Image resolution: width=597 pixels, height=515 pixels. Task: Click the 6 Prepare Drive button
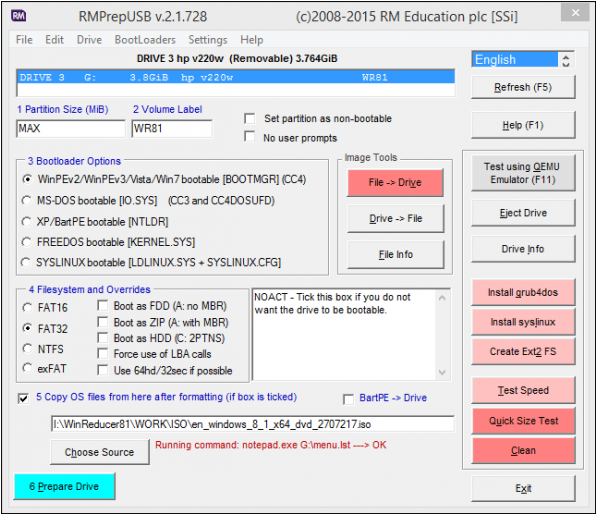point(64,486)
